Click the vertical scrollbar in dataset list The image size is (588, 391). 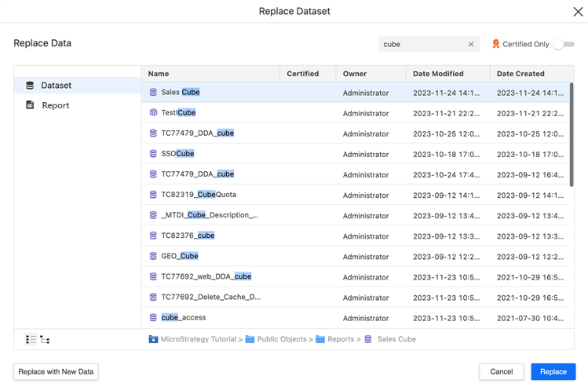(571, 133)
